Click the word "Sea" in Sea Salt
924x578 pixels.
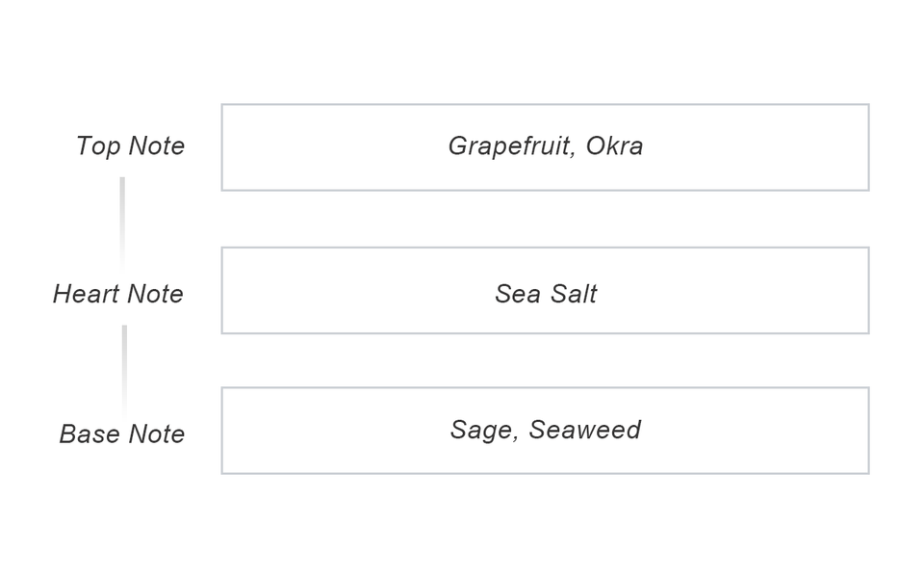[x=518, y=294]
